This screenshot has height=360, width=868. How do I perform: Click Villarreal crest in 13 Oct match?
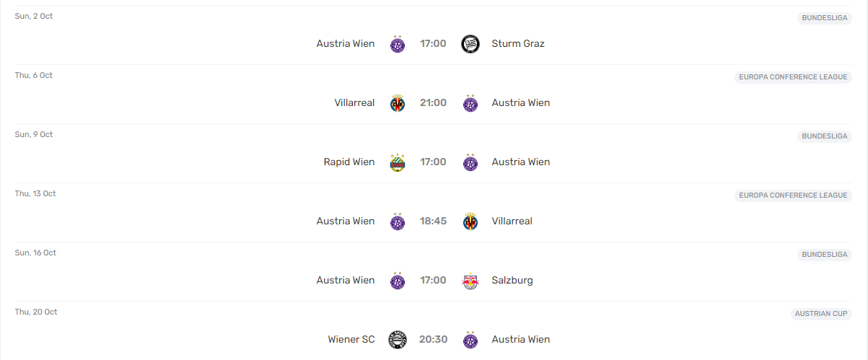(470, 221)
